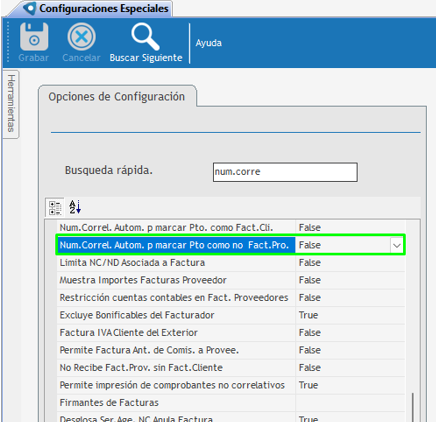
Task: Sort properties alphabetically with A-Z icon
Action: [x=75, y=207]
